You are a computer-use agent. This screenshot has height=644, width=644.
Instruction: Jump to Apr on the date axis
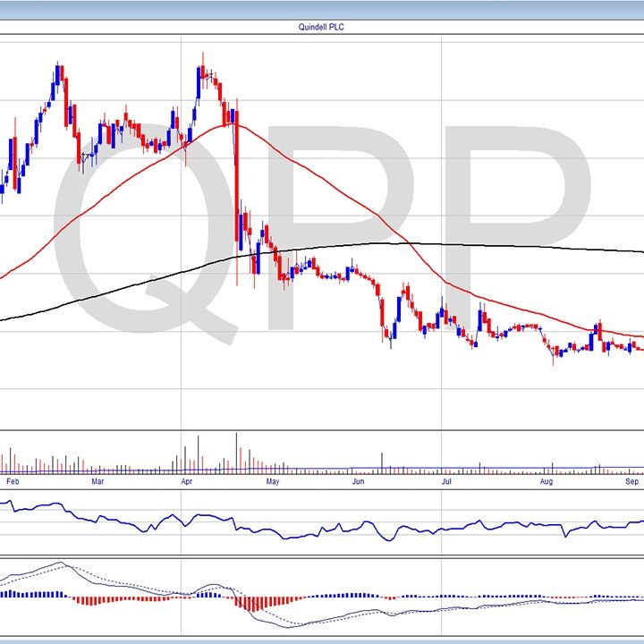click(187, 480)
